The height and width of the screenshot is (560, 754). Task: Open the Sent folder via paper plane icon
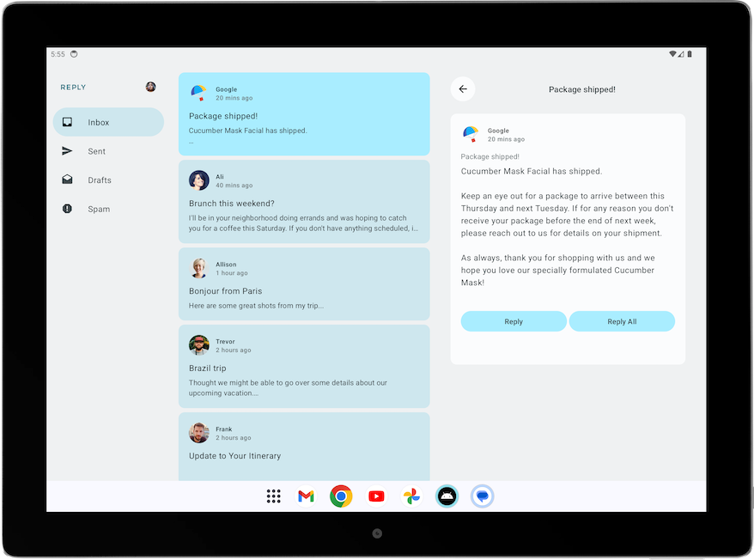67,150
